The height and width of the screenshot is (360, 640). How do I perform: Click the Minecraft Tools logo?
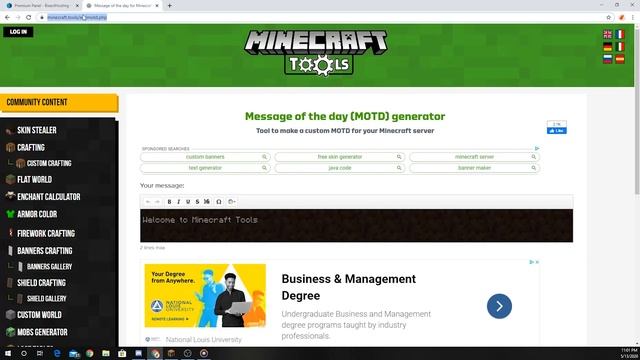click(316, 53)
